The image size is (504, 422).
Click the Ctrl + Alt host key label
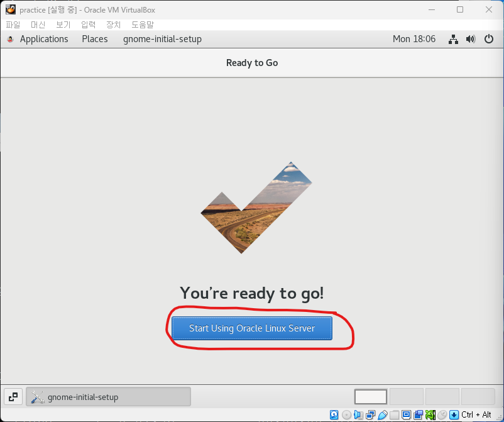click(x=476, y=414)
